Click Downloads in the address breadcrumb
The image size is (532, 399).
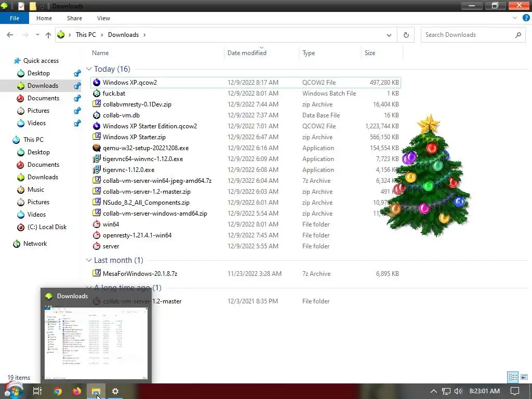coord(123,35)
